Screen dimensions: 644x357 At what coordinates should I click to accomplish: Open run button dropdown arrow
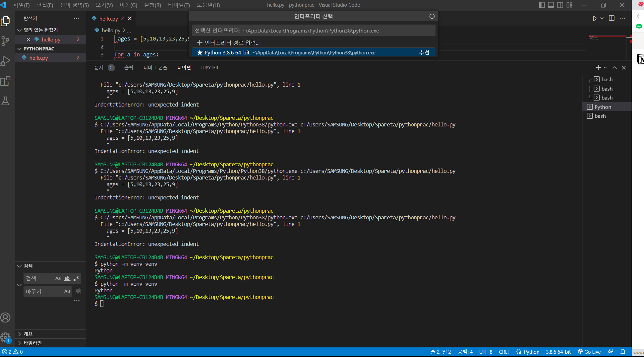coord(602,18)
